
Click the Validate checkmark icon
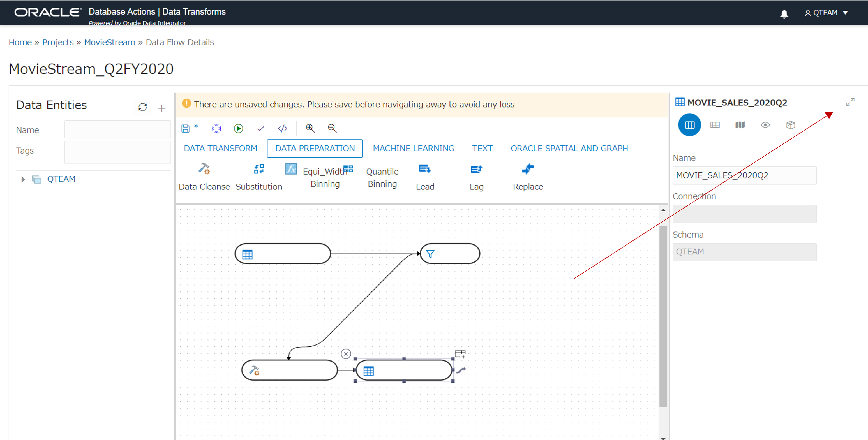(260, 128)
